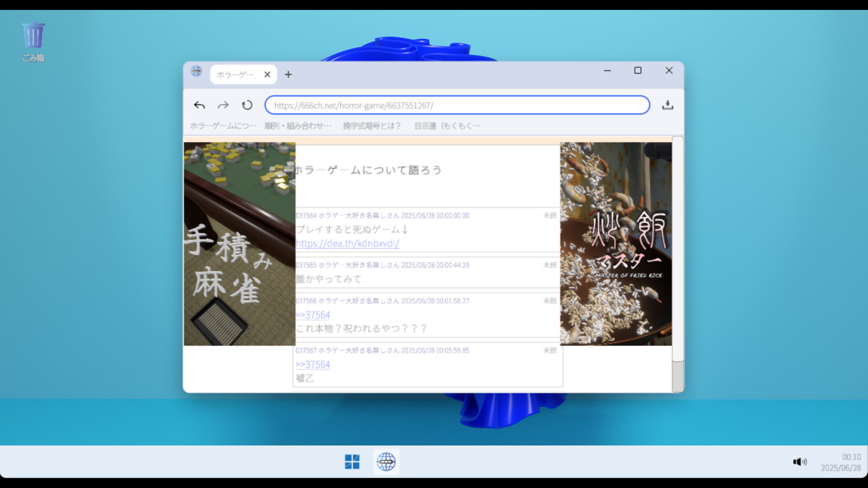The height and width of the screenshot is (488, 868).
Task: Open the start menu from the taskbar
Action: pyautogui.click(x=352, y=462)
